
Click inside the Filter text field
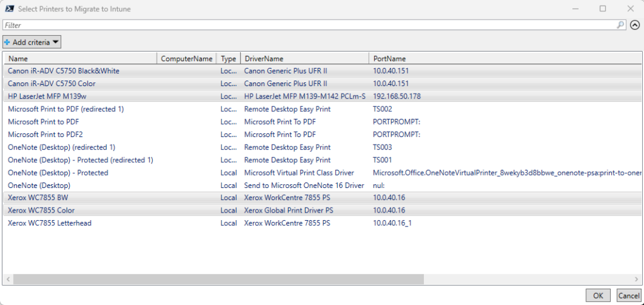tap(308, 25)
